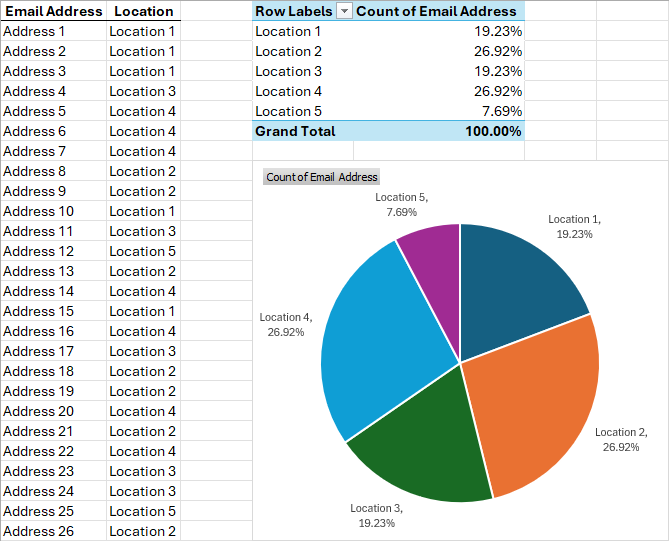Select the 'Address 11' cell
Image resolution: width=669 pixels, height=541 pixels.
(x=53, y=231)
